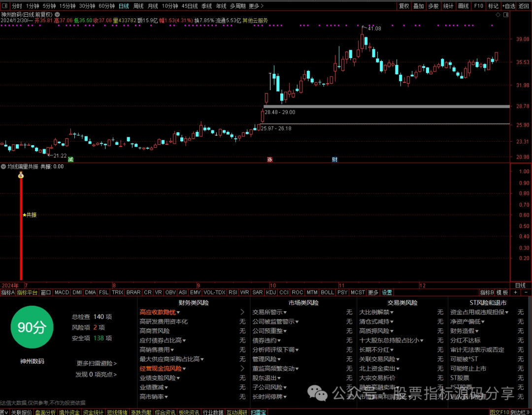Click the minus button in indicator bar
Screen dimensions: 532x415
(x=526, y=292)
